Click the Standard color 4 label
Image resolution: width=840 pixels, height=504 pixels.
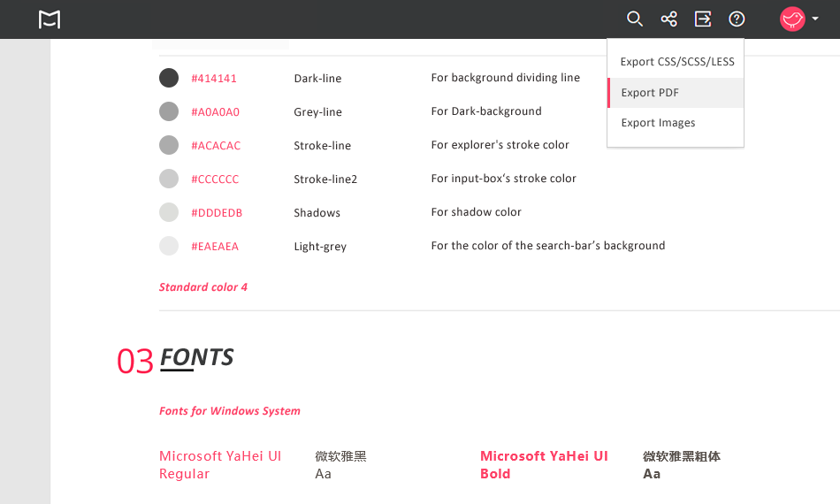203,287
